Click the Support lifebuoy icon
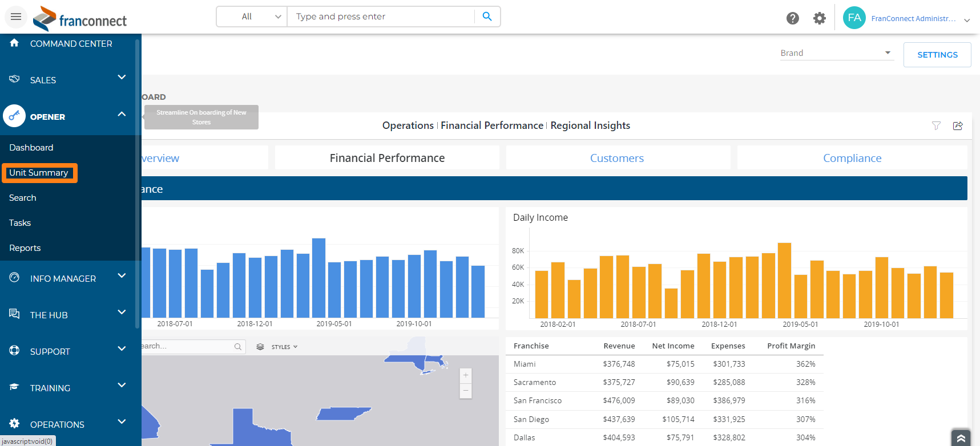 tap(14, 350)
